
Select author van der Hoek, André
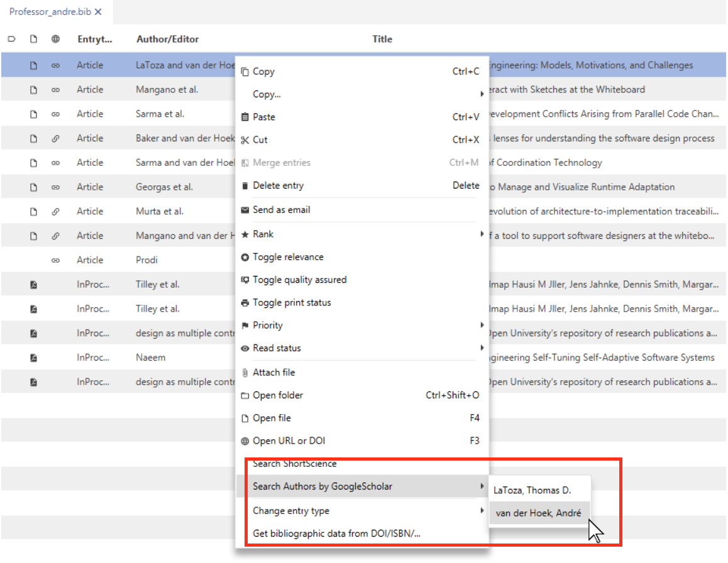pos(539,513)
